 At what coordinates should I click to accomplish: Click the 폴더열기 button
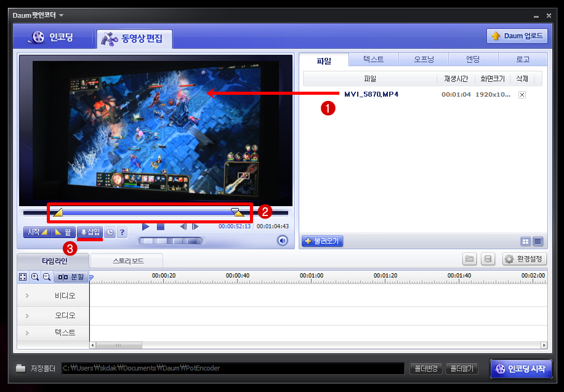[x=462, y=368]
